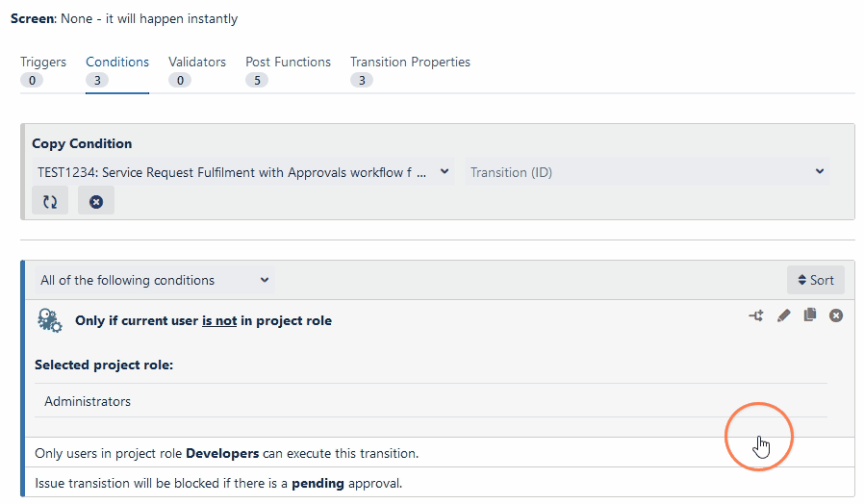Select the pending approval condition row
The height and width of the screenshot is (504, 864).
(218, 483)
